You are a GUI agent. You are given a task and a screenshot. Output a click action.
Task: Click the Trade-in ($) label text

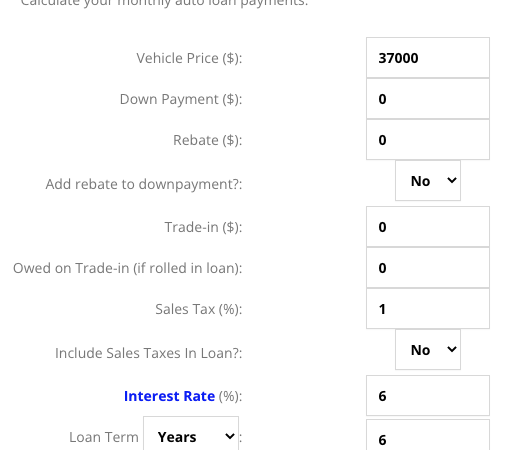point(203,227)
